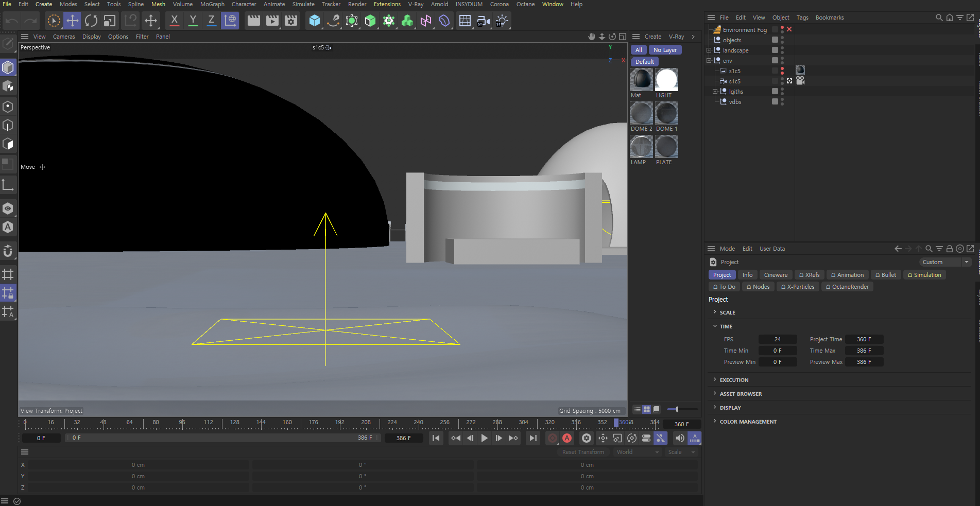Select Polygons mode in left sidebar

click(x=8, y=144)
